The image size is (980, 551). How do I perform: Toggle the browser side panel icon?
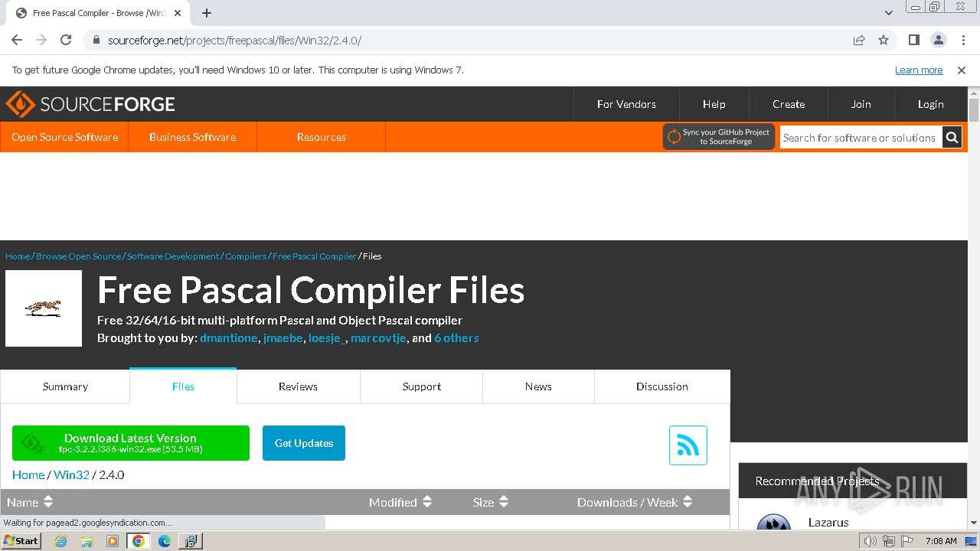(x=913, y=40)
